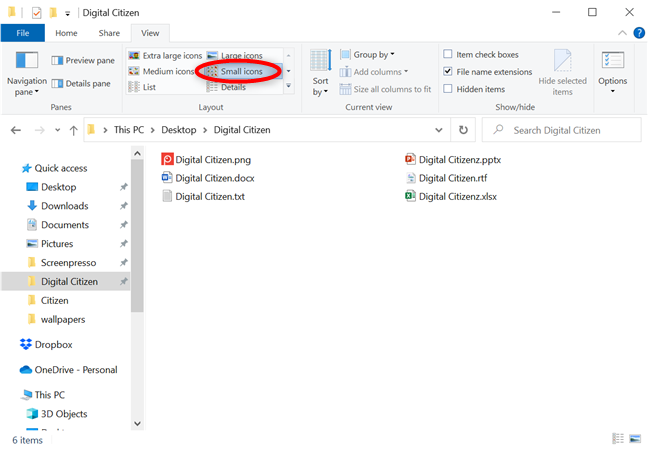Screen dimensions: 648x449
Task: Open Help with question mark icon
Action: click(x=639, y=33)
